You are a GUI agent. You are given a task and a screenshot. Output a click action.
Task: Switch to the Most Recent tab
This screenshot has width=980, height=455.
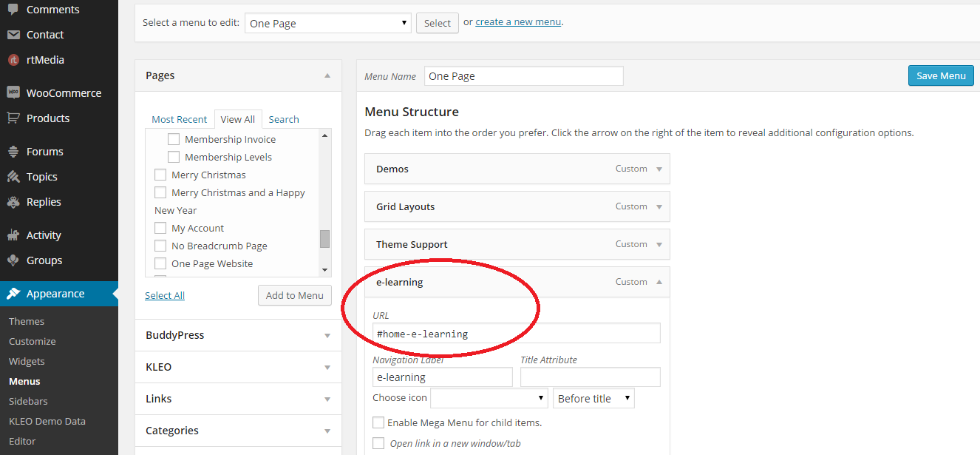[179, 119]
